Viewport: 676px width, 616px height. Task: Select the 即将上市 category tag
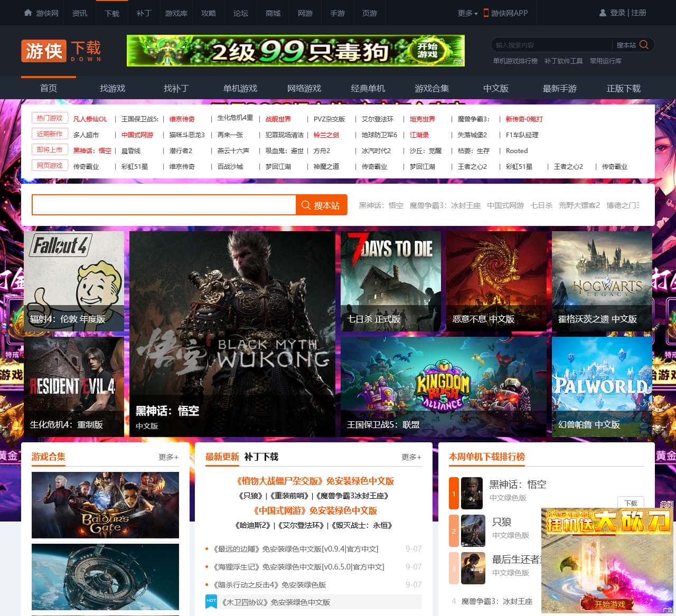[x=50, y=150]
